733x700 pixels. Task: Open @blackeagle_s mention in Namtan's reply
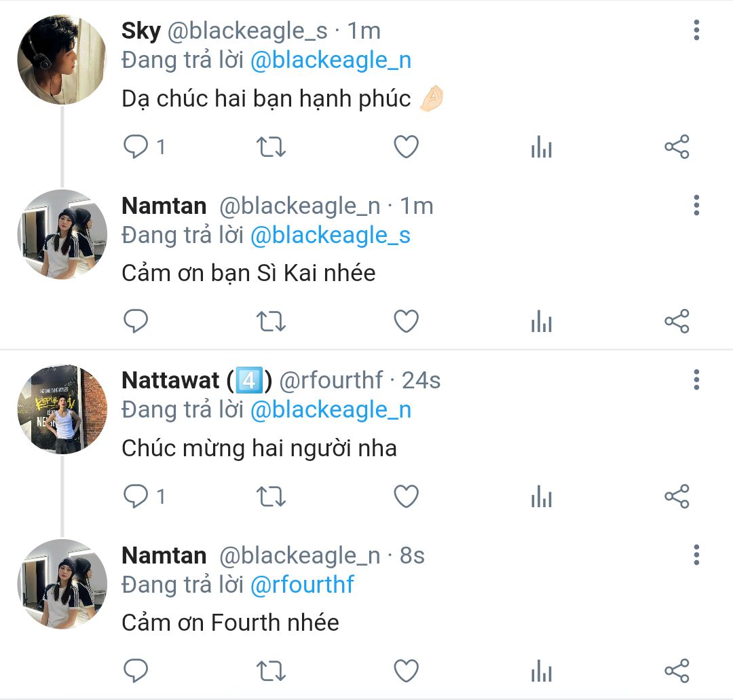click(331, 236)
